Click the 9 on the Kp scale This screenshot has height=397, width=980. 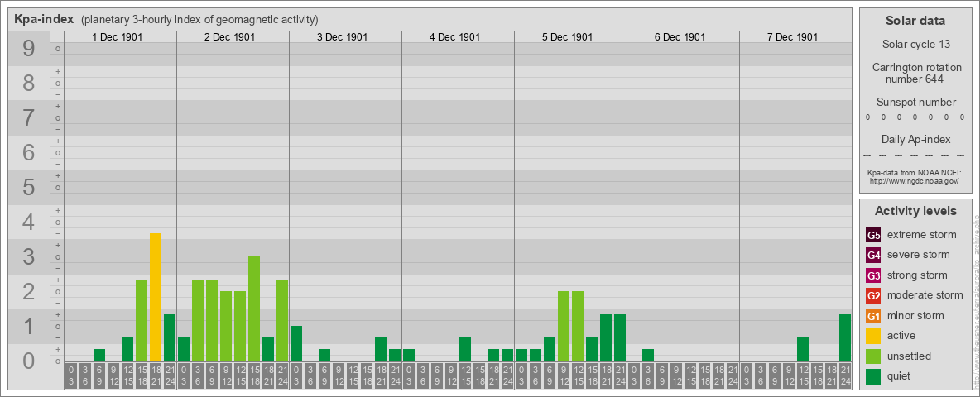pos(29,48)
